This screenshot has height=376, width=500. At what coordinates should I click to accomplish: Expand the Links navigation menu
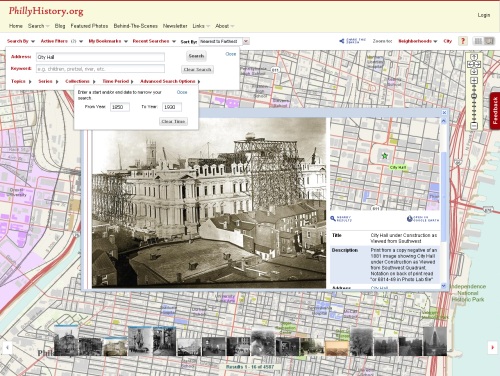click(x=201, y=26)
